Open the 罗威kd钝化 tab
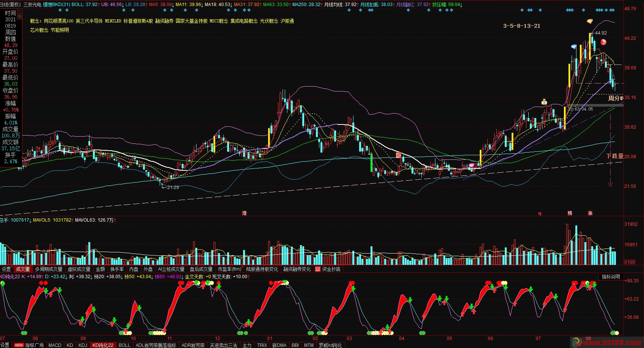The width and height of the screenshot is (644, 348). click(x=330, y=345)
